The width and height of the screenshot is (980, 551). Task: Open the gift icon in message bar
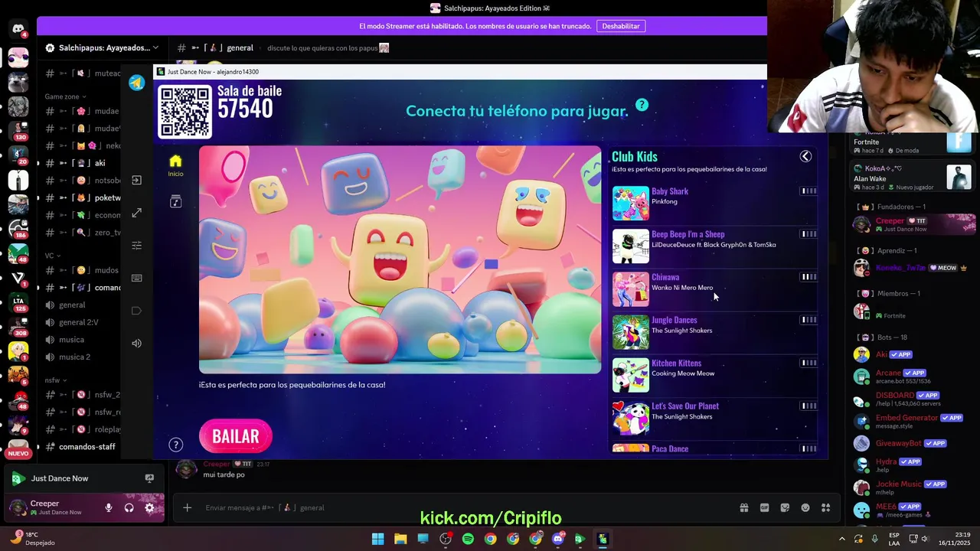(743, 507)
